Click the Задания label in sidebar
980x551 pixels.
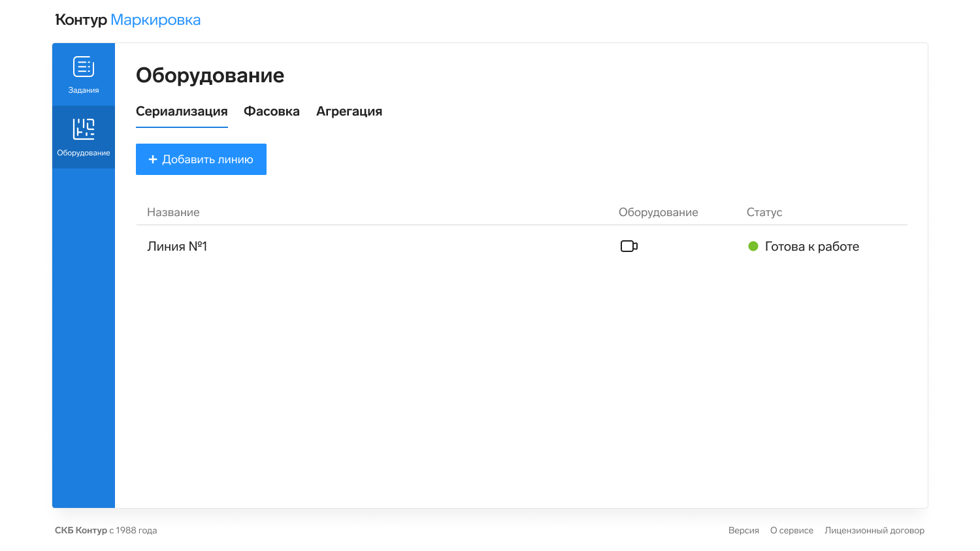click(84, 90)
